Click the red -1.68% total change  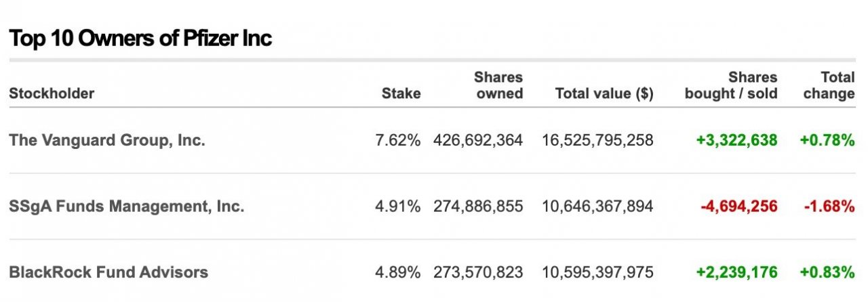pyautogui.click(x=829, y=207)
